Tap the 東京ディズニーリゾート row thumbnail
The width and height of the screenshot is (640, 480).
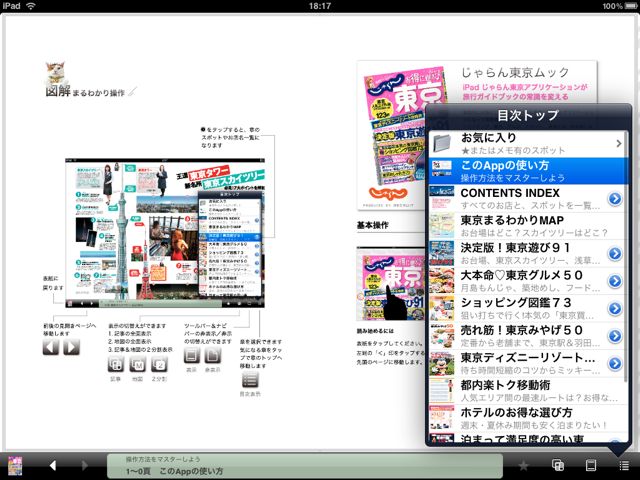442,363
